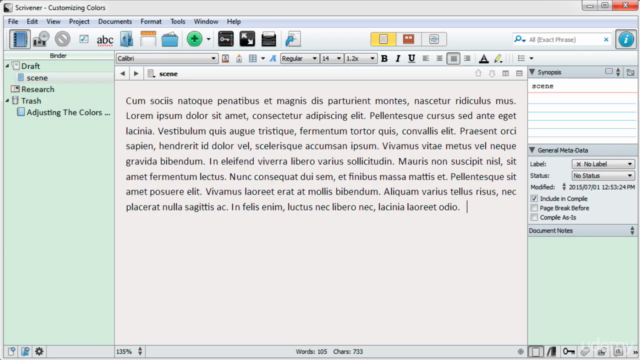Image resolution: width=640 pixels, height=360 pixels.
Task: Toggle the Inspector info button
Action: [x=626, y=39]
